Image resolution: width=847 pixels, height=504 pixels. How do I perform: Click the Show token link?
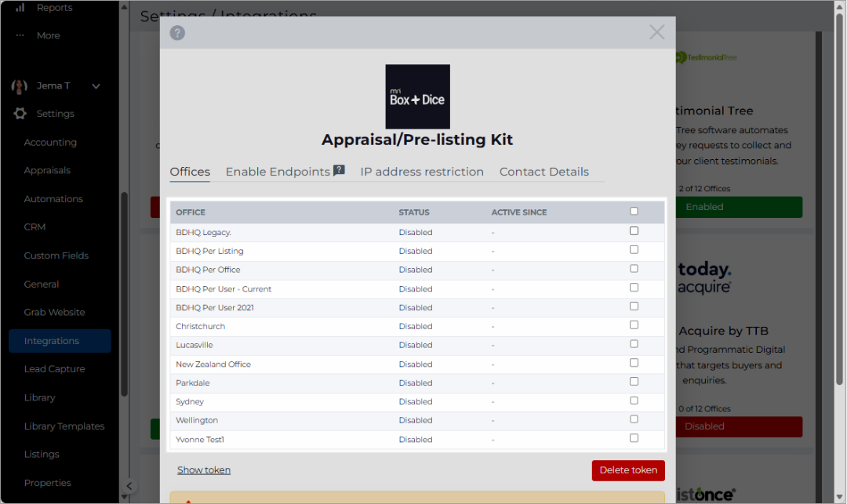coord(204,470)
